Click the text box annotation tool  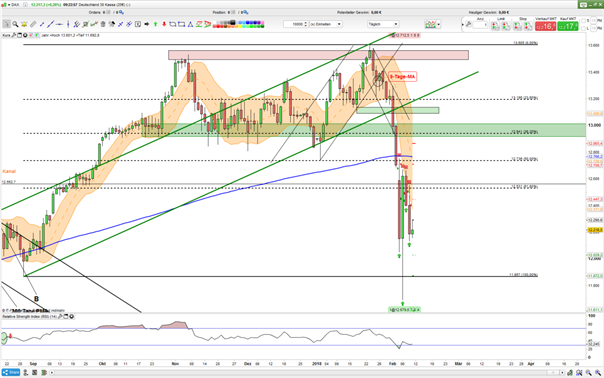pos(138,24)
